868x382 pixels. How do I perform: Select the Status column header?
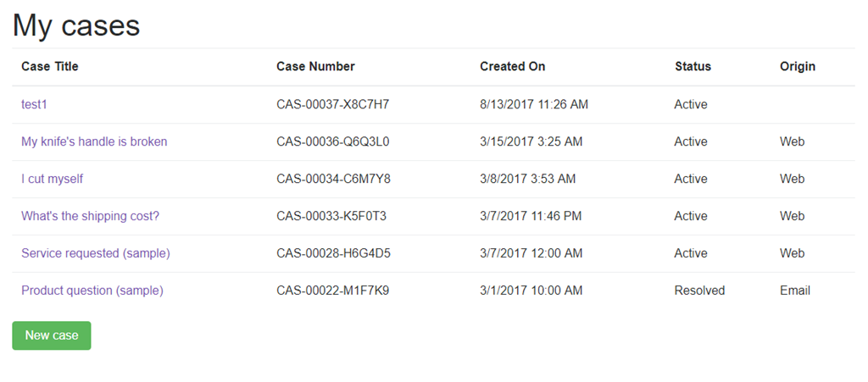point(693,66)
